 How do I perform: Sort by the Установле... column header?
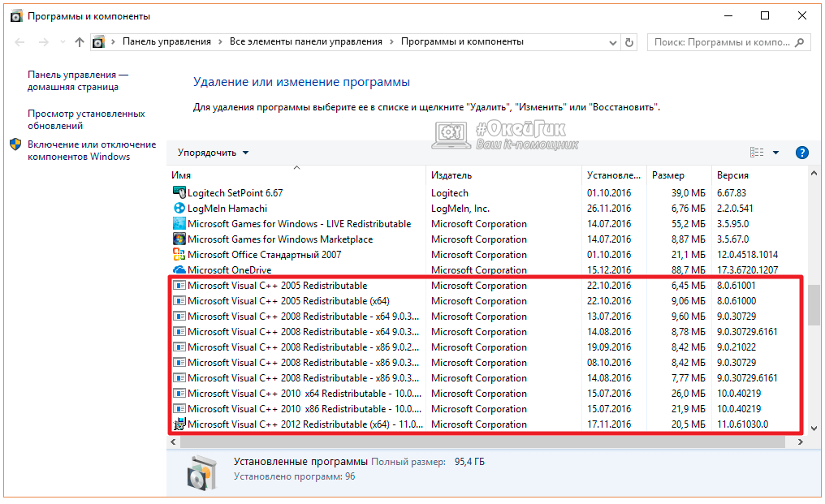point(615,175)
